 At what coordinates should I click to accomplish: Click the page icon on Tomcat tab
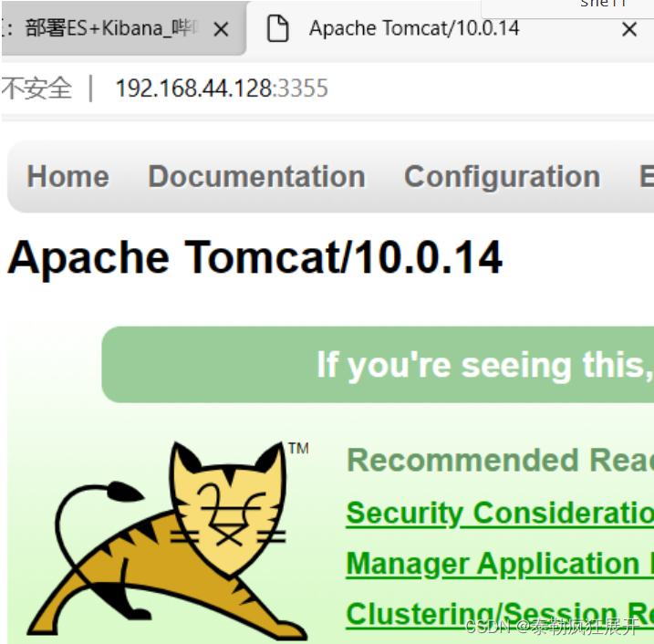[x=278, y=28]
